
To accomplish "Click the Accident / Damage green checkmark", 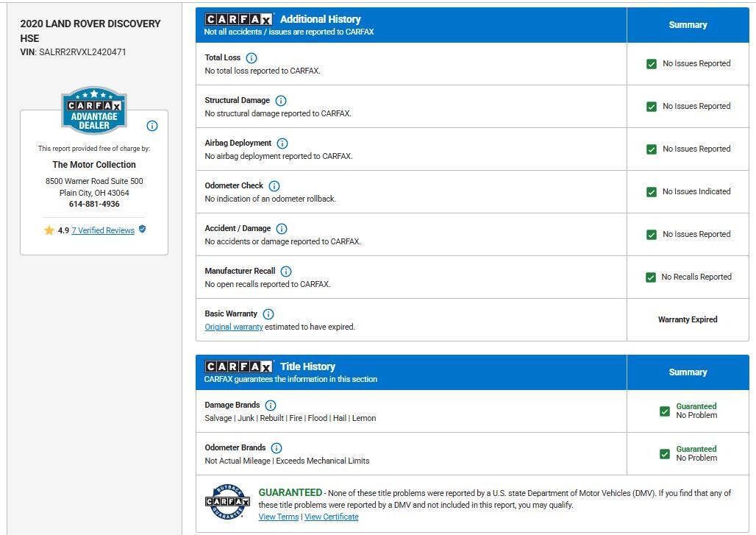I will (x=652, y=235).
